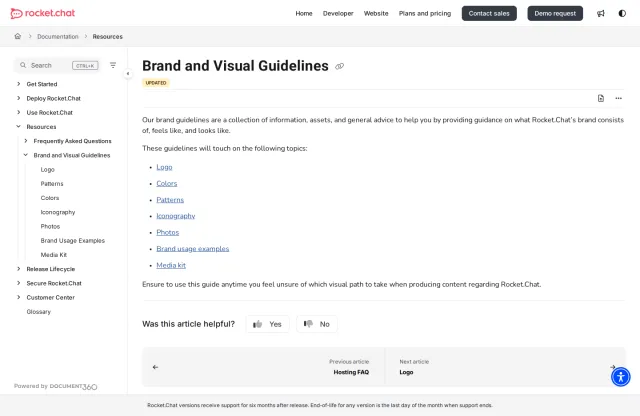Open the Glossary sidebar item
This screenshot has height=416, width=640.
[x=38, y=312]
